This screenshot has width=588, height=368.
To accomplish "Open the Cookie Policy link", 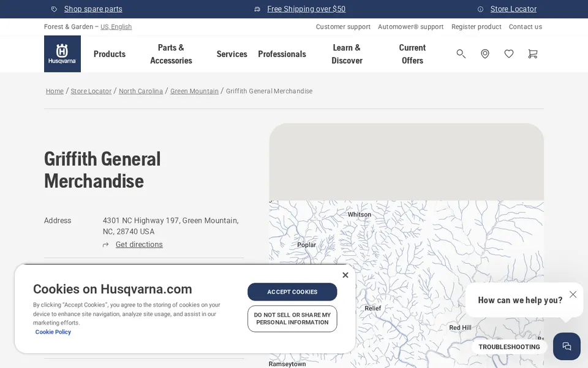I will pyautogui.click(x=53, y=332).
